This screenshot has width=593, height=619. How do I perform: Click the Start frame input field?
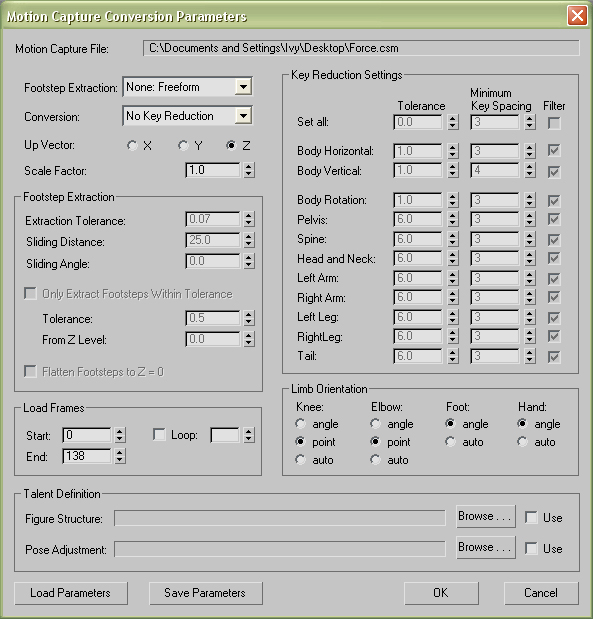(x=87, y=435)
